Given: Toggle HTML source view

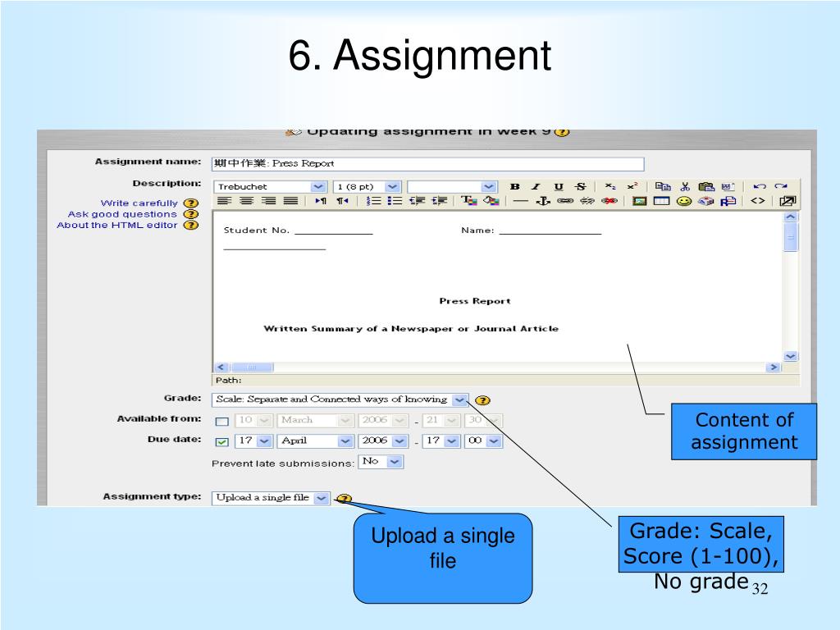Looking at the screenshot, I should click(757, 201).
